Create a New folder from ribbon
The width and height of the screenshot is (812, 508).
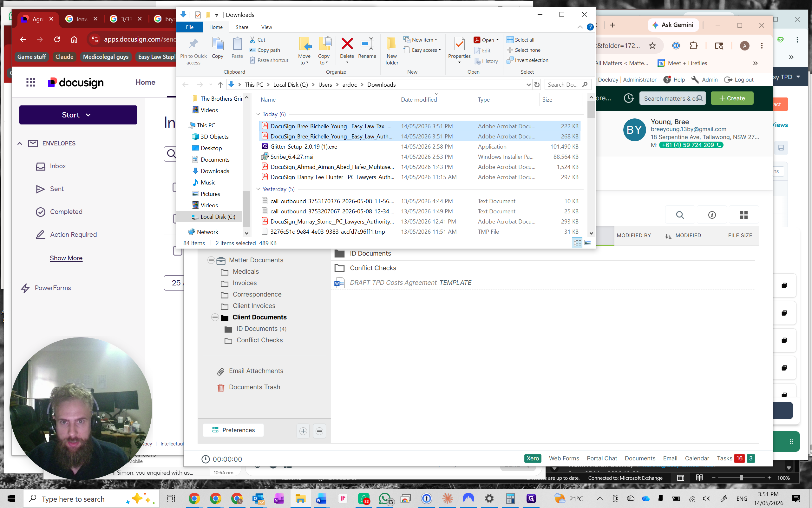pyautogui.click(x=392, y=51)
